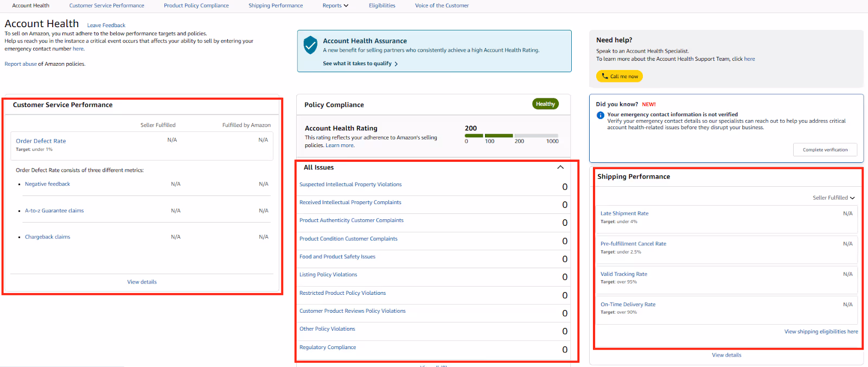The image size is (868, 367).
Task: Collapse the All Issues chevron
Action: pyautogui.click(x=560, y=167)
